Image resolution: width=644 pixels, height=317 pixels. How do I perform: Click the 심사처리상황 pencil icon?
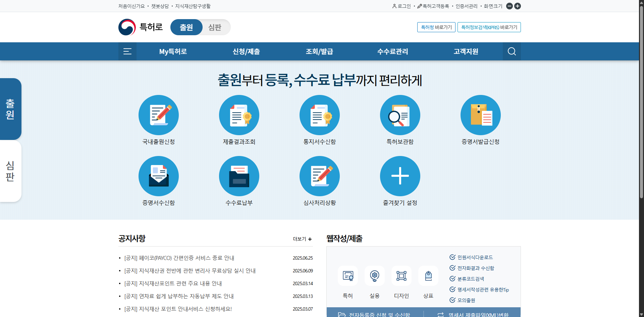[x=319, y=176]
